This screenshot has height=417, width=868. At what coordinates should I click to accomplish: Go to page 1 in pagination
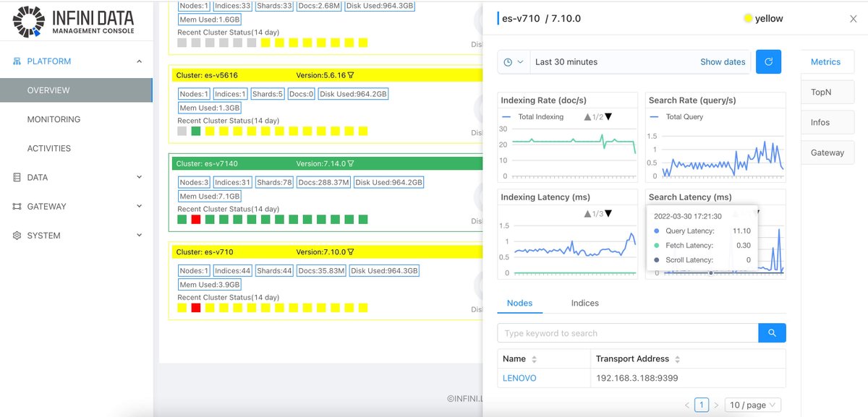point(701,405)
